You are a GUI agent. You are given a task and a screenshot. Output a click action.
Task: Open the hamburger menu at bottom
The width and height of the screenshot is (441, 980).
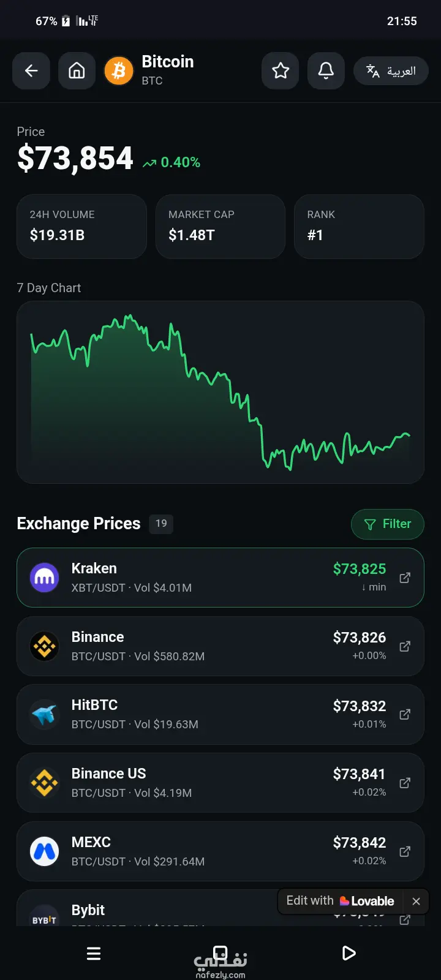94,953
